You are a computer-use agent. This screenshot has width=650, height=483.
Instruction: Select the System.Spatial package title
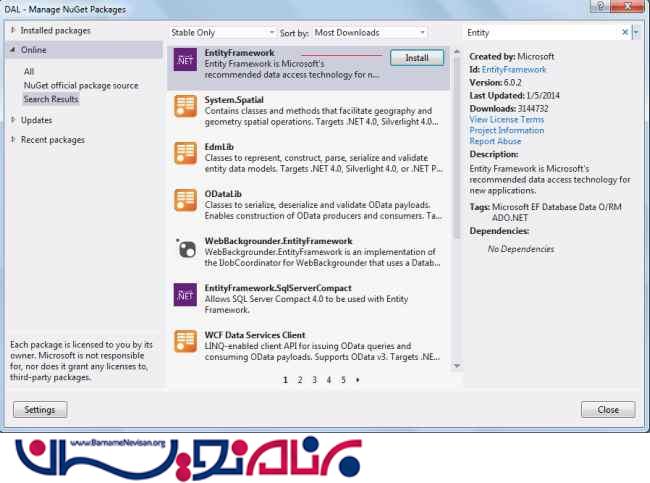pyautogui.click(x=234, y=100)
